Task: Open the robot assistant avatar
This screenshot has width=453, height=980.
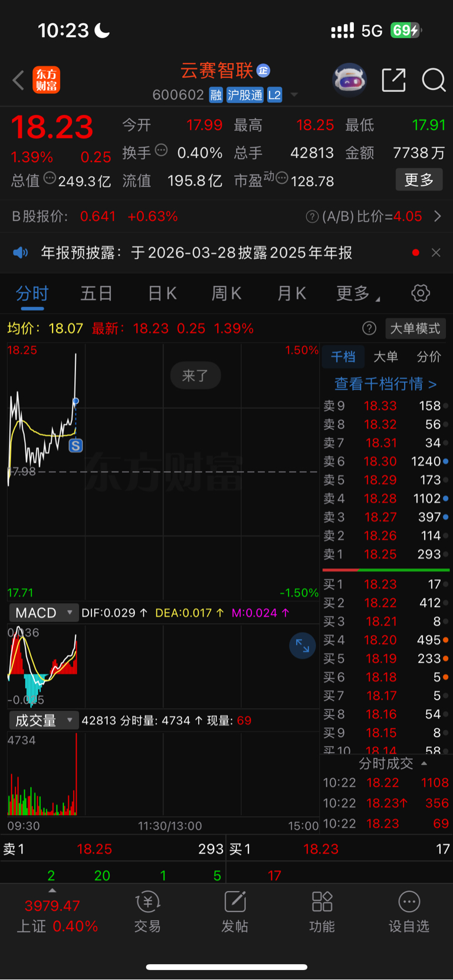Action: [349, 80]
